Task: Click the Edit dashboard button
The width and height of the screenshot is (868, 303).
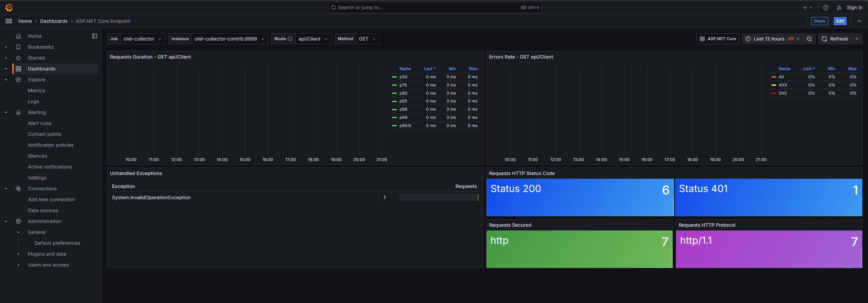Action: [840, 21]
